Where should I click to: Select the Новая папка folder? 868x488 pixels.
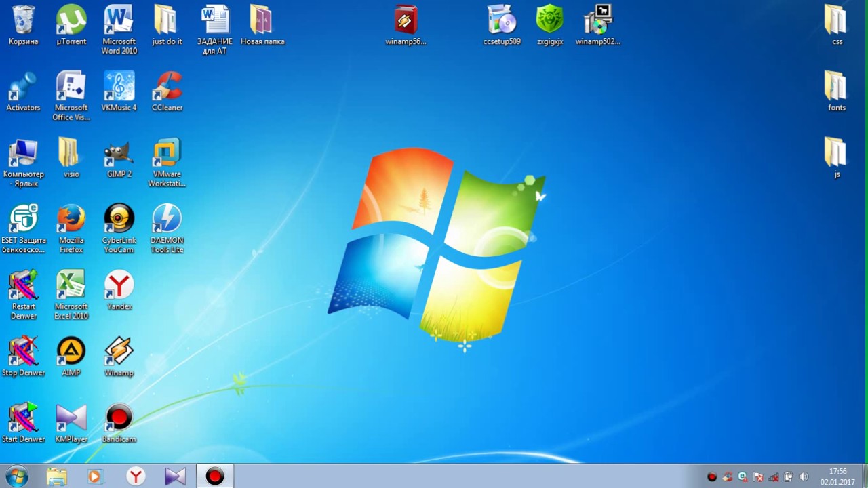262,26
